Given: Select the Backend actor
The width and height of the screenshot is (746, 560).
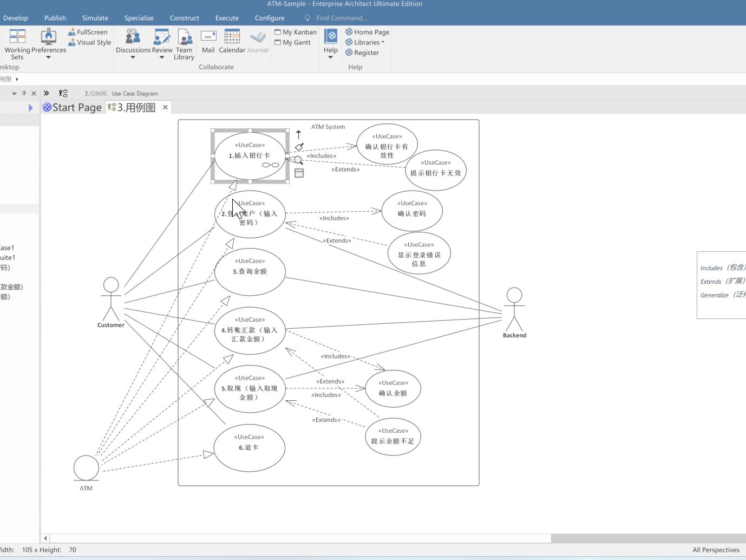Looking at the screenshot, I should coord(514,312).
